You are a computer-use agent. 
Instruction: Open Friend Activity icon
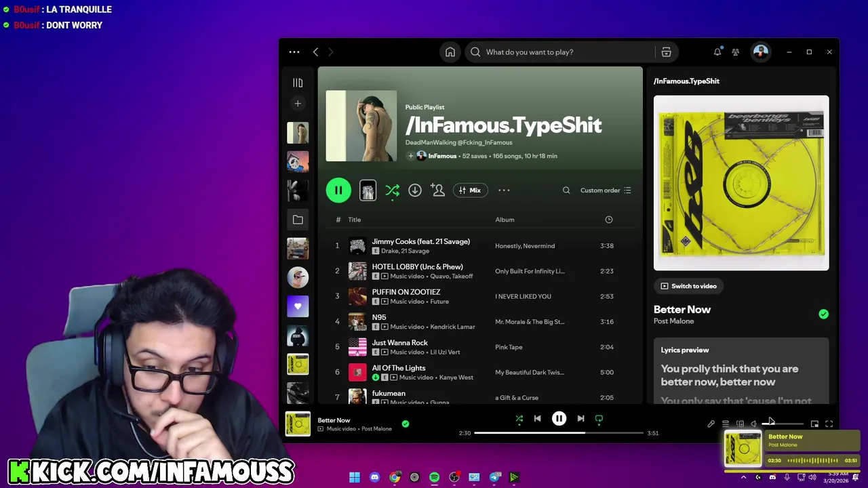tap(736, 52)
